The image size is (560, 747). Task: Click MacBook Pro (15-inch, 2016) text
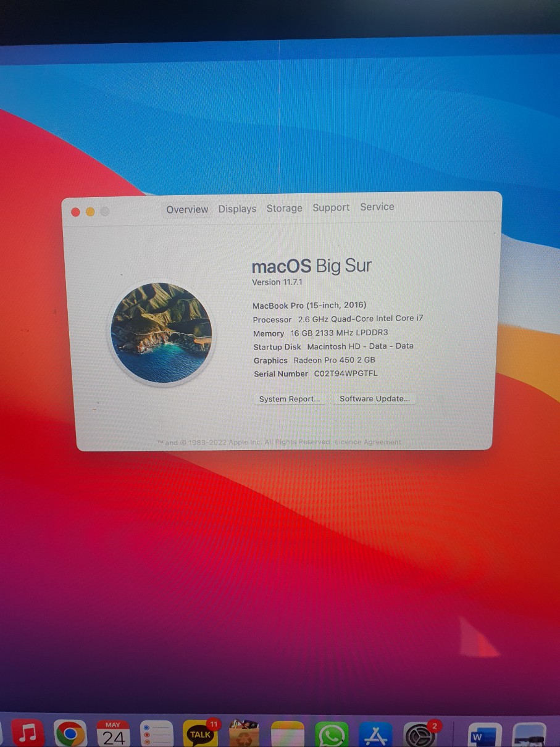309,305
